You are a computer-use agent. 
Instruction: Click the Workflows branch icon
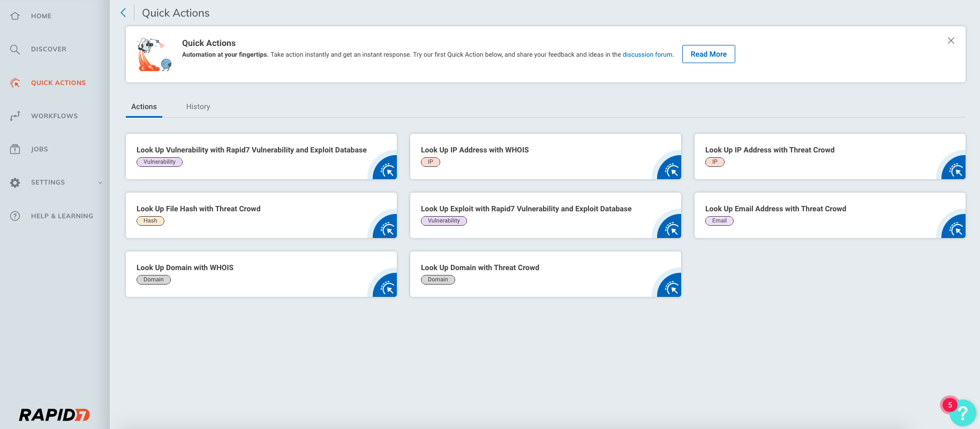pos(15,116)
